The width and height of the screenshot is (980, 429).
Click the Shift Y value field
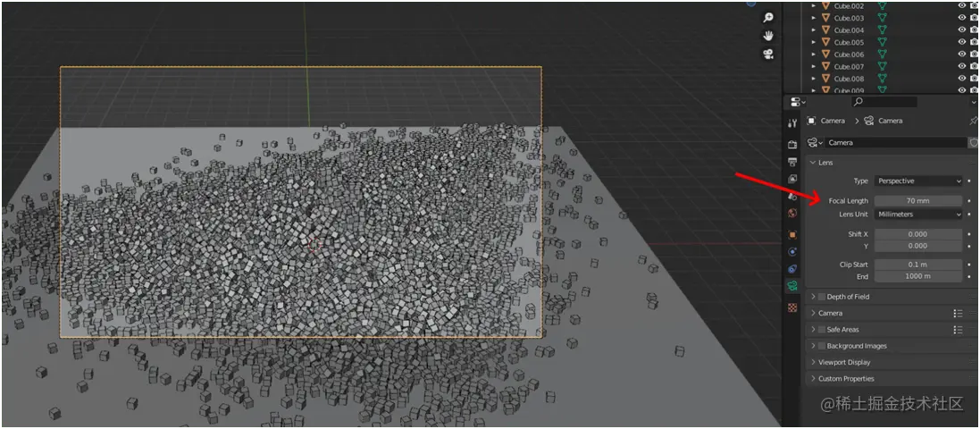point(918,246)
